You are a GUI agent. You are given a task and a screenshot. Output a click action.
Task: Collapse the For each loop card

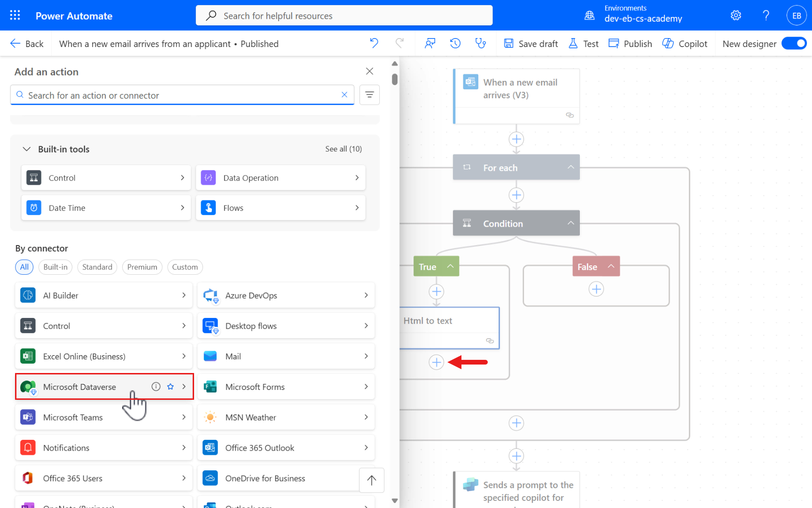[570, 167]
